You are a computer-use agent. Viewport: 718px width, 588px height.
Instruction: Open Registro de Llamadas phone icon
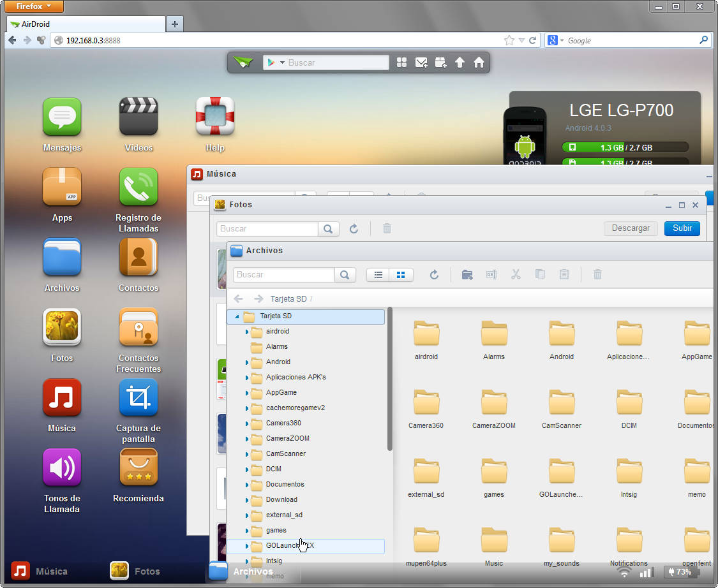[138, 187]
